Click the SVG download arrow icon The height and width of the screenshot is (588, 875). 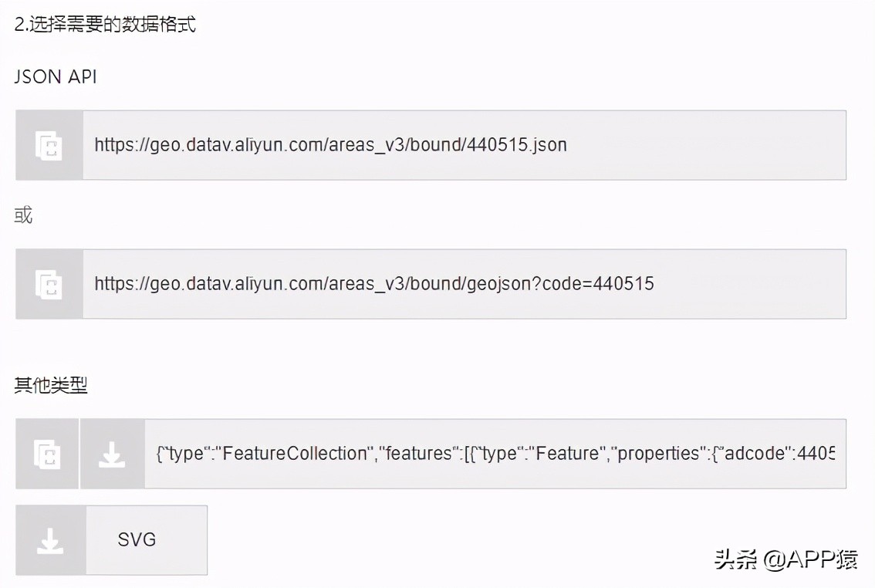click(50, 540)
